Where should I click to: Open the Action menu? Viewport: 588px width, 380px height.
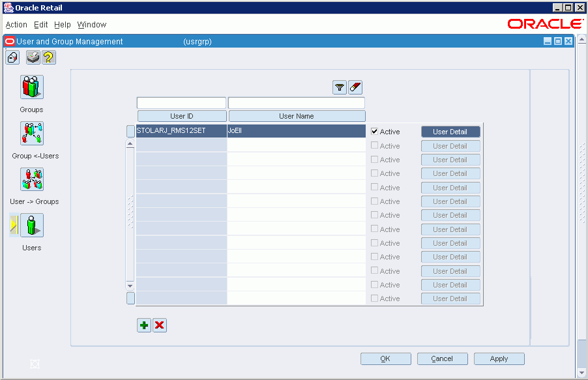point(16,25)
